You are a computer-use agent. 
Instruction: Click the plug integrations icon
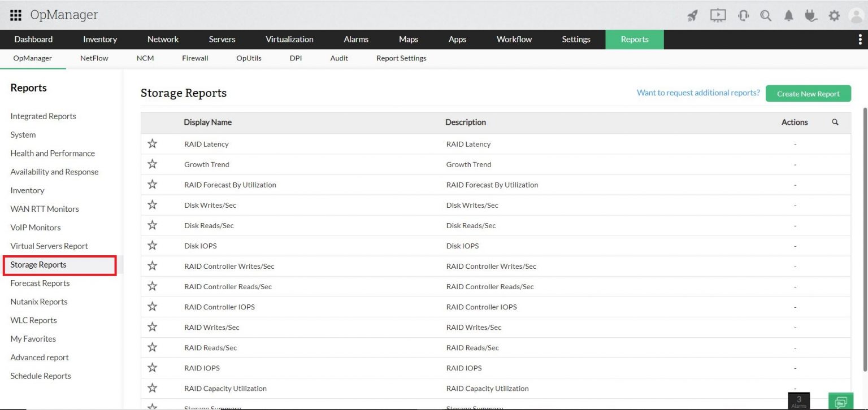point(811,16)
